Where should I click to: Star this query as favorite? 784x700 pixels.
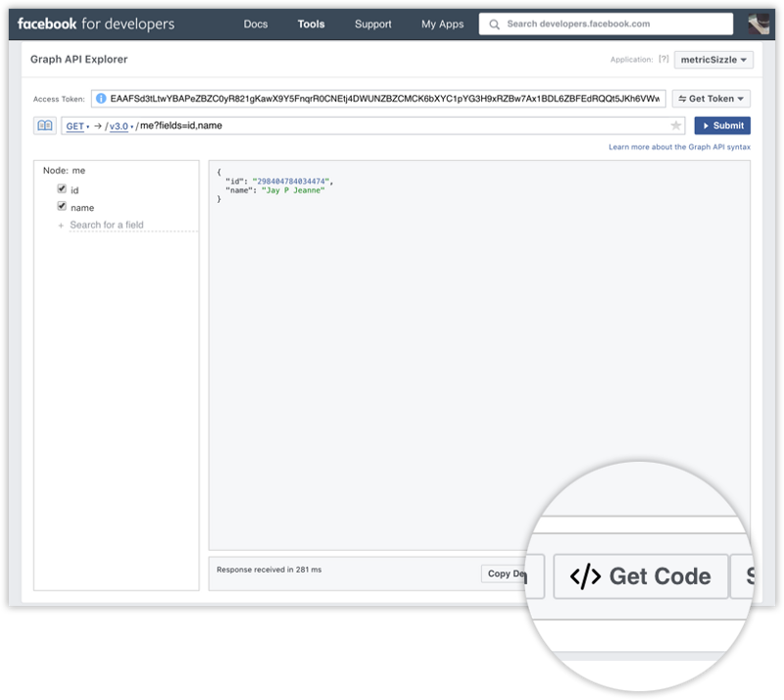pyautogui.click(x=675, y=125)
